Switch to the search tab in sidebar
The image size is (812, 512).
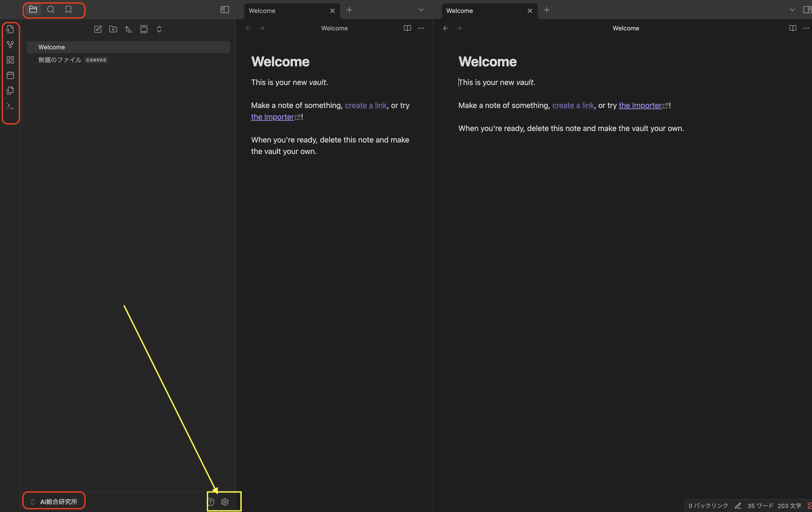tap(51, 9)
